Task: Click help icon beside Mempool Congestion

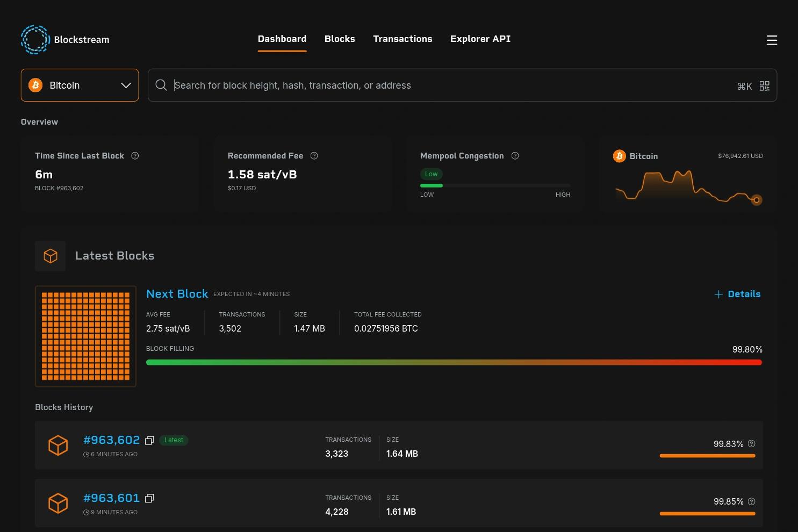Action: 515,156
